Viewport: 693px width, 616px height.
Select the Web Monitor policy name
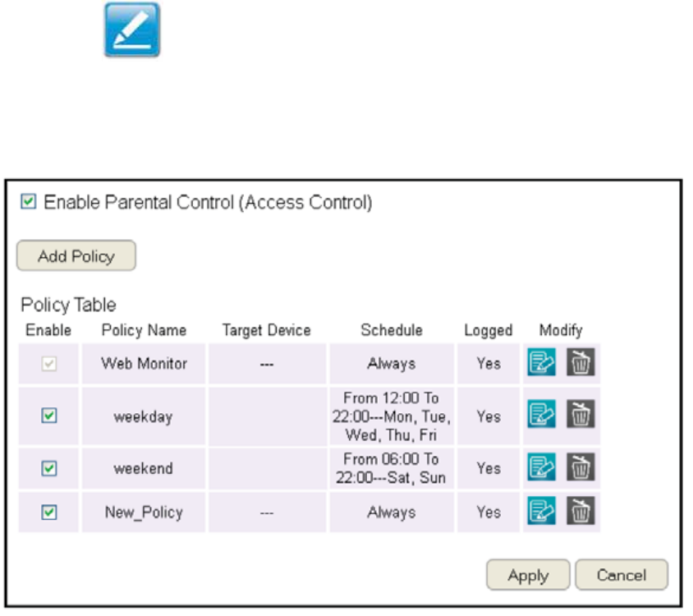coord(144,364)
